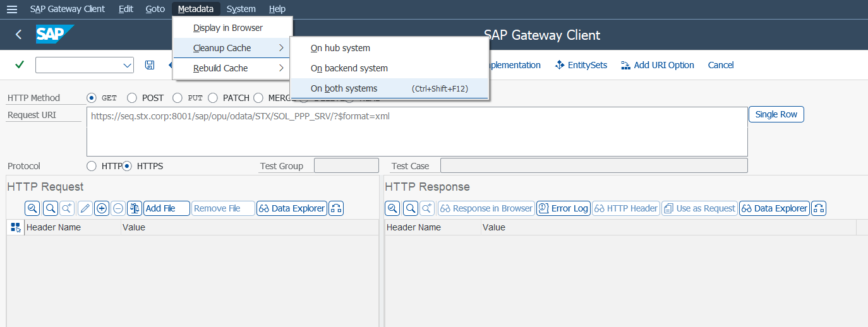Click the Save floppy disk icon

click(x=150, y=65)
